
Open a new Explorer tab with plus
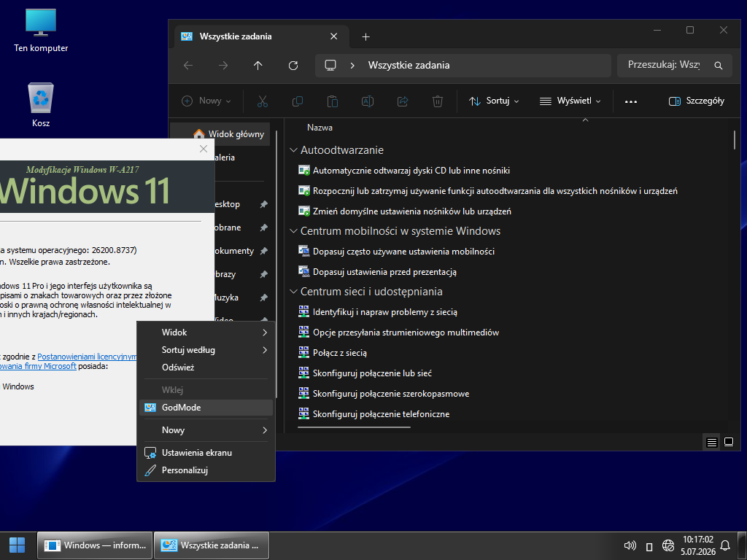(365, 36)
